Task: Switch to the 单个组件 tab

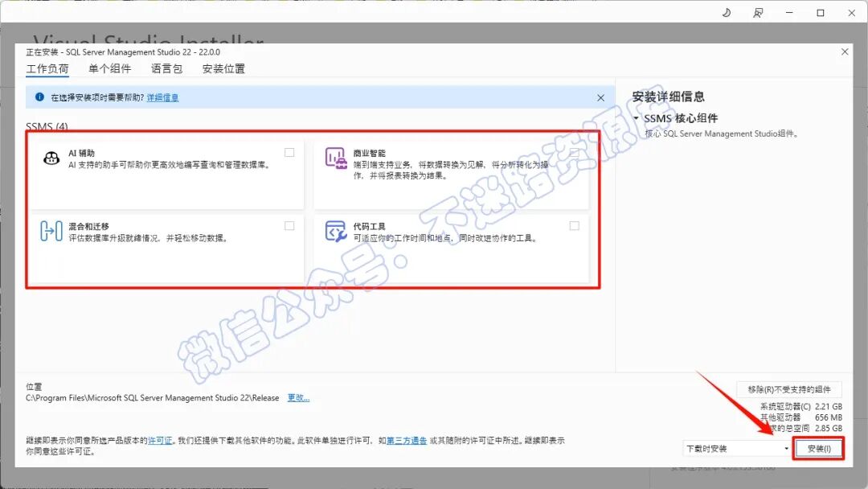Action: [109, 68]
